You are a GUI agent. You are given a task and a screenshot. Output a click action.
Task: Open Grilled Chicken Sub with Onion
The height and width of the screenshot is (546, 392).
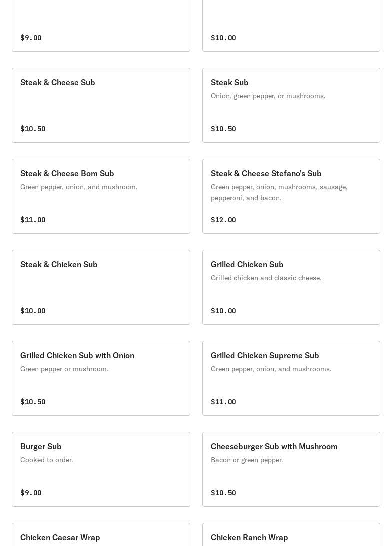click(x=101, y=378)
